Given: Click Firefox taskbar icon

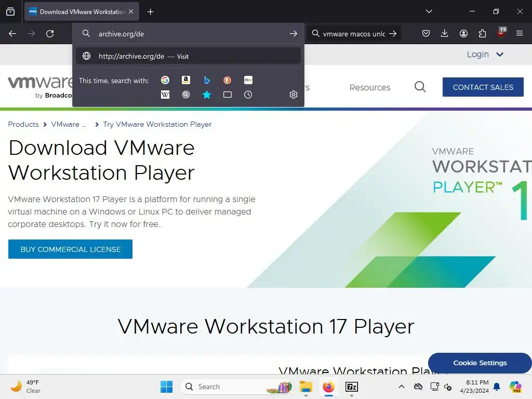Looking at the screenshot, I should pyautogui.click(x=328, y=387).
